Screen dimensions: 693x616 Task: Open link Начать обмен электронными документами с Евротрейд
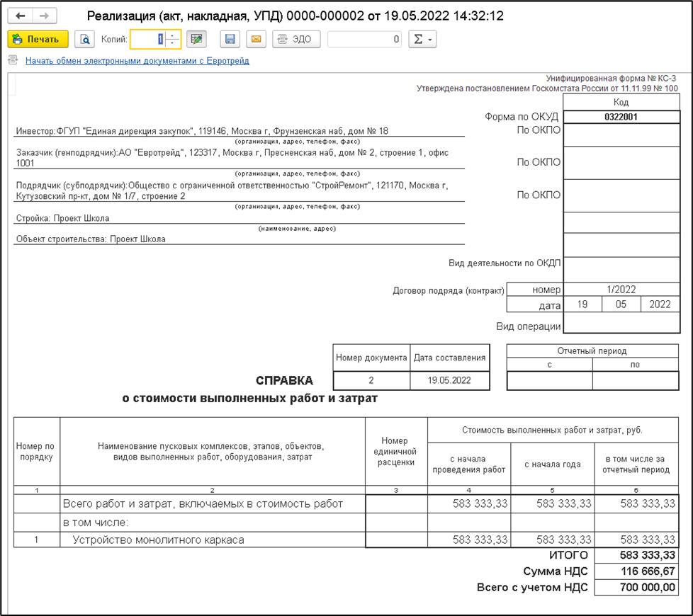[x=137, y=61]
